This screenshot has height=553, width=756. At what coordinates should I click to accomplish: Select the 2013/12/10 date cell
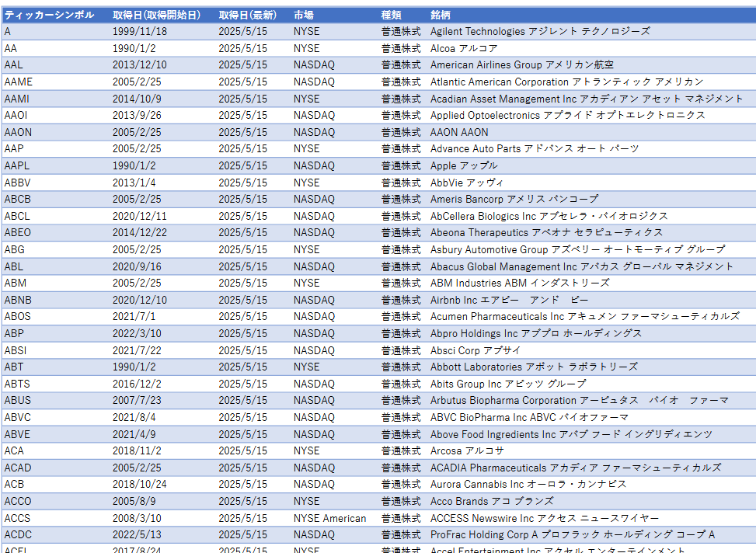140,64
